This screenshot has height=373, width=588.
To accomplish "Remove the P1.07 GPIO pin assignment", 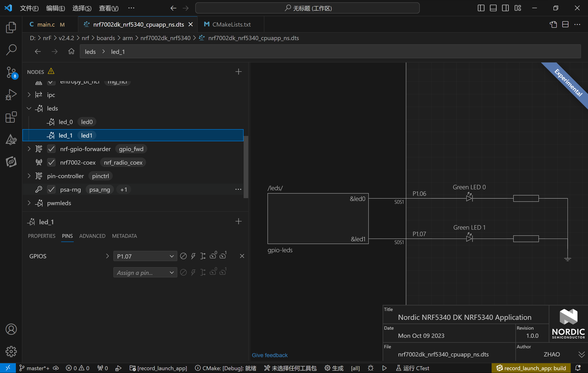I will coord(242,256).
